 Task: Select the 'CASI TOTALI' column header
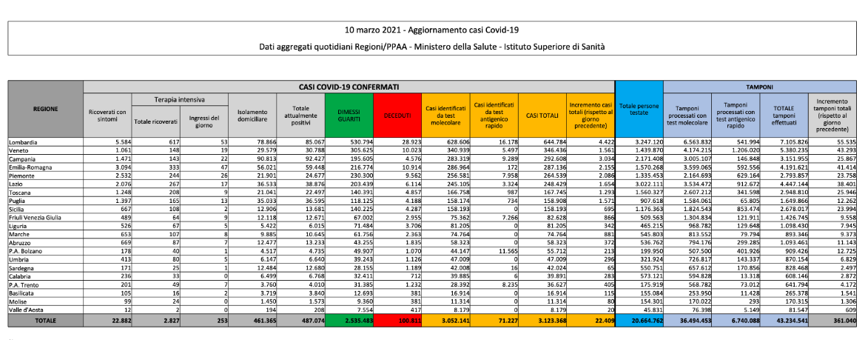click(540, 115)
